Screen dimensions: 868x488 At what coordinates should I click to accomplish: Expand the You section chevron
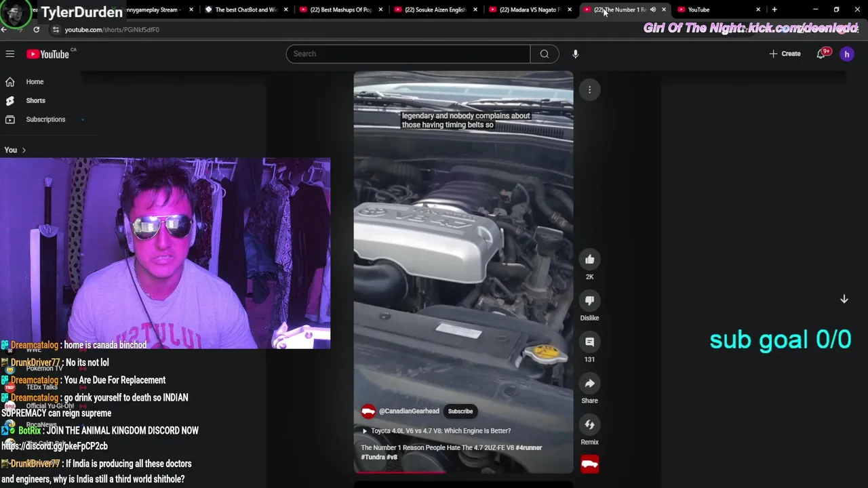[x=24, y=150]
